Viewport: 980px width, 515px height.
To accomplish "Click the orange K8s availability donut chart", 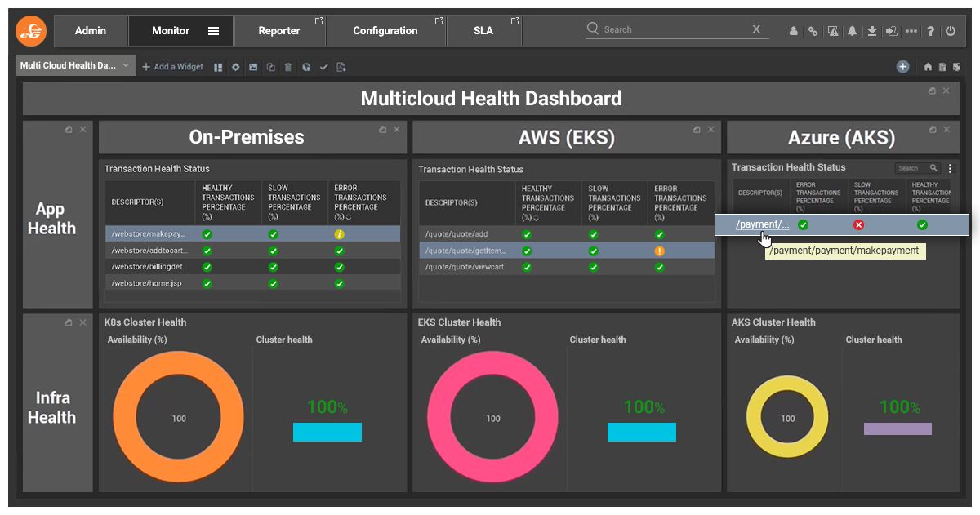I will [178, 418].
